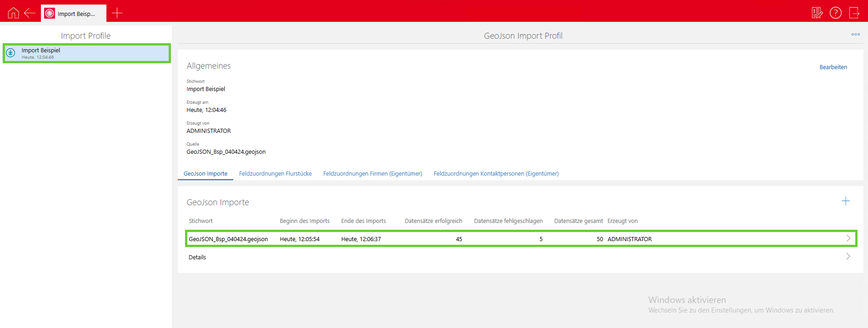Click the Import Profile panel title
The image size is (868, 328).
[x=86, y=36]
